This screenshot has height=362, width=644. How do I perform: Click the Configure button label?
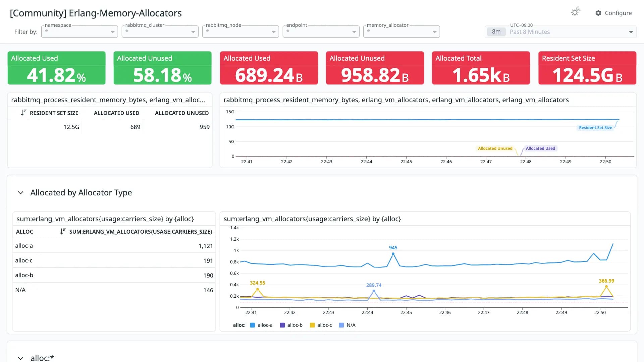(618, 13)
